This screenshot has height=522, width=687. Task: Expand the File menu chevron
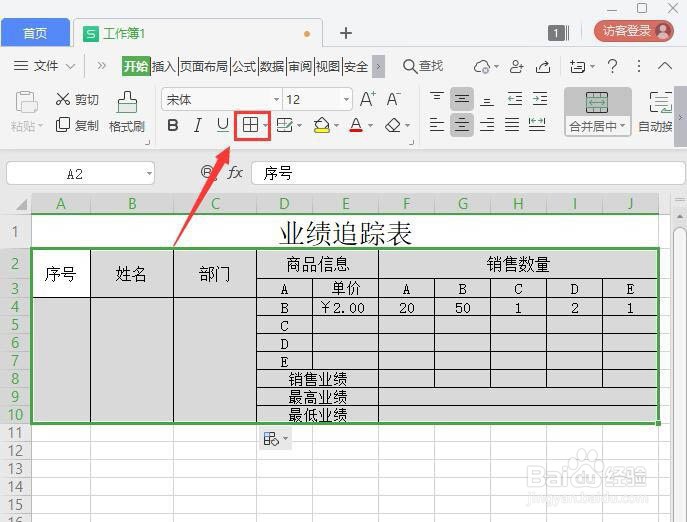(x=70, y=67)
